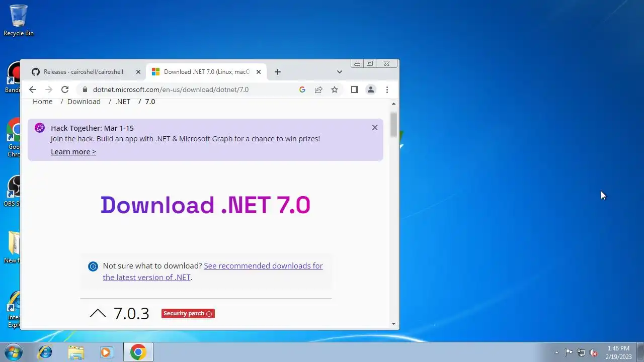
Task: Click the Download .NET 7.0 heading
Action: pyautogui.click(x=205, y=205)
